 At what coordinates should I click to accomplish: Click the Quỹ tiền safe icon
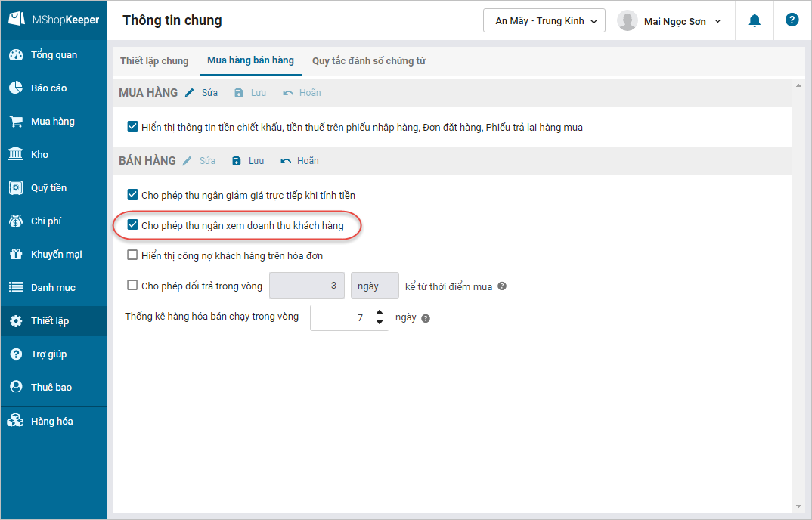pyautogui.click(x=16, y=188)
